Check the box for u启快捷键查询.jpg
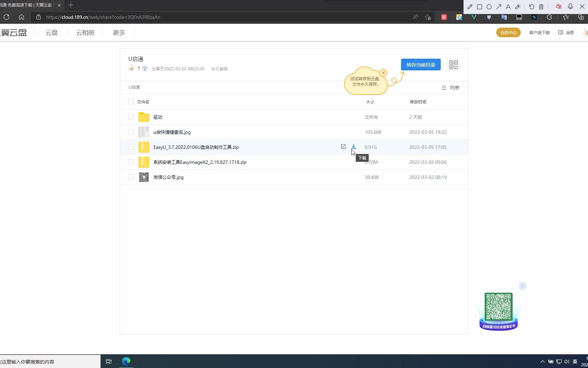 click(131, 132)
